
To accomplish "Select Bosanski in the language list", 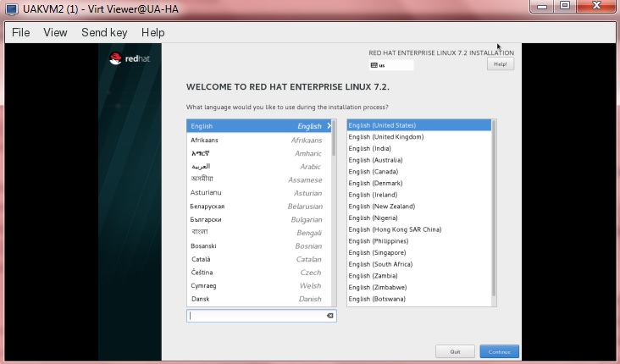I will point(259,245).
